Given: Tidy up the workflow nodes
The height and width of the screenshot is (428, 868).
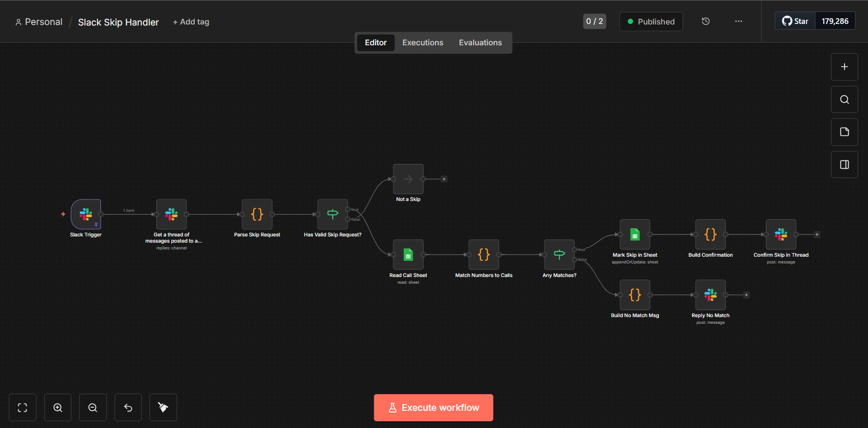Looking at the screenshot, I should 163,408.
